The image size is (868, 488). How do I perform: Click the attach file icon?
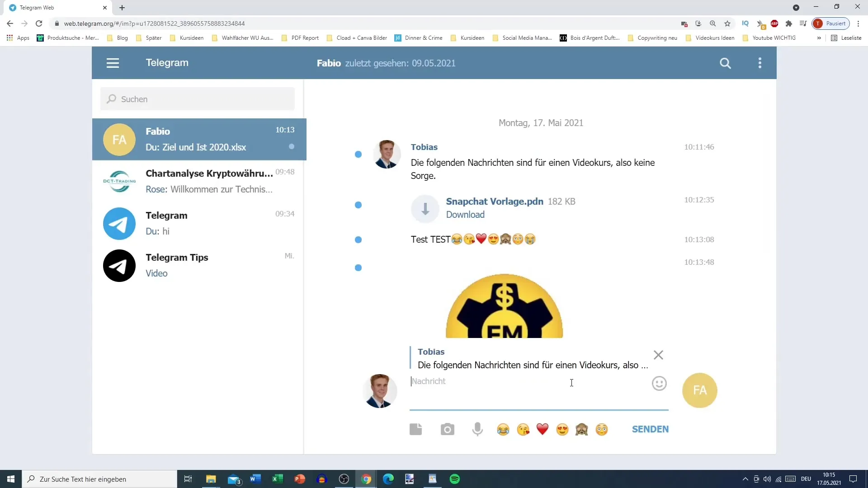click(x=415, y=429)
